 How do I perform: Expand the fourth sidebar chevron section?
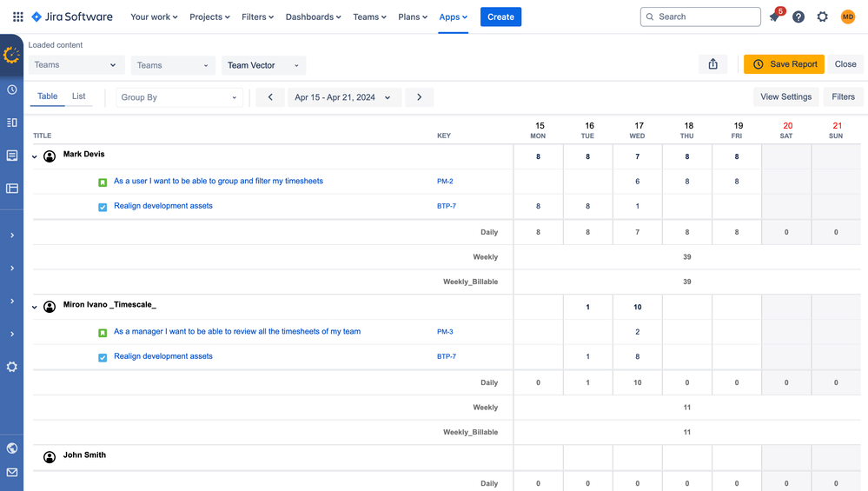pos(11,334)
